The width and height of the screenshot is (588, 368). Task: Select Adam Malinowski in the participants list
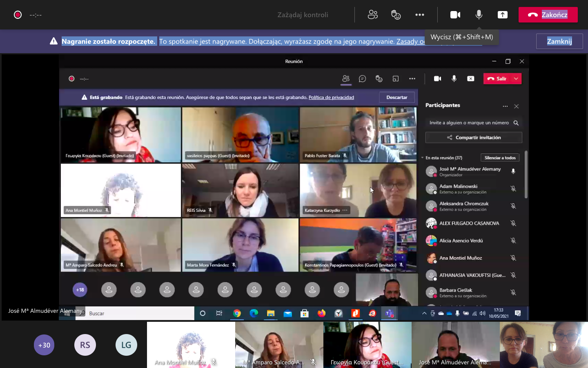click(458, 188)
